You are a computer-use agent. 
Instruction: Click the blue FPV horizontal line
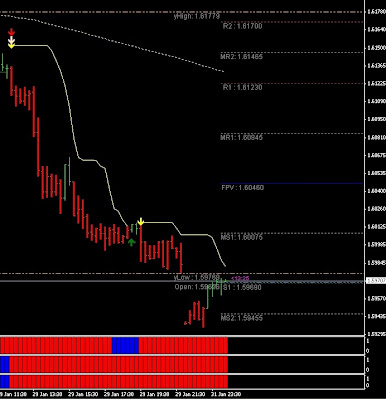point(292,183)
